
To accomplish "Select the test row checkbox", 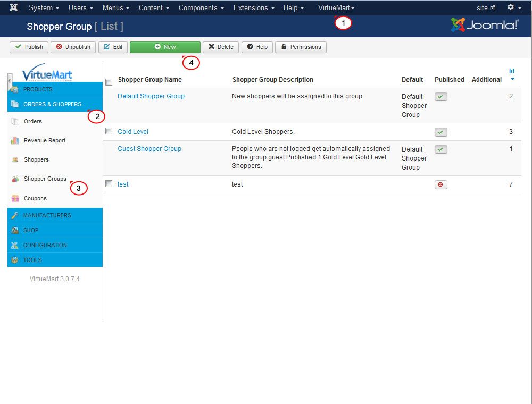I will [109, 184].
